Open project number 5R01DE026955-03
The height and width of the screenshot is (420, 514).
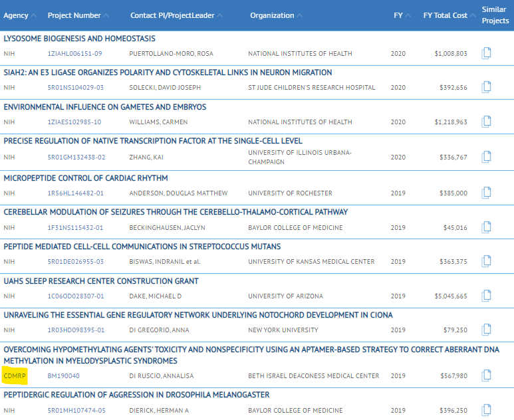75,261
